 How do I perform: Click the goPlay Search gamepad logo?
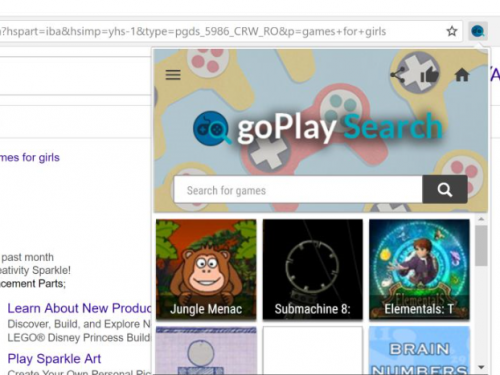click(212, 128)
